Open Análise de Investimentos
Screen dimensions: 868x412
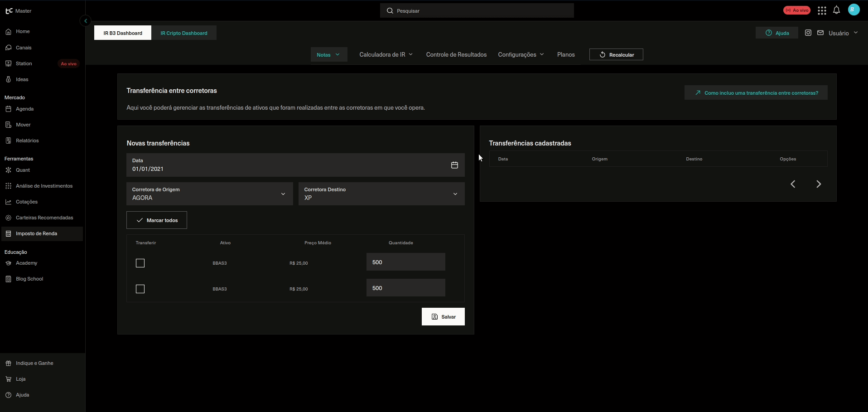click(x=44, y=186)
